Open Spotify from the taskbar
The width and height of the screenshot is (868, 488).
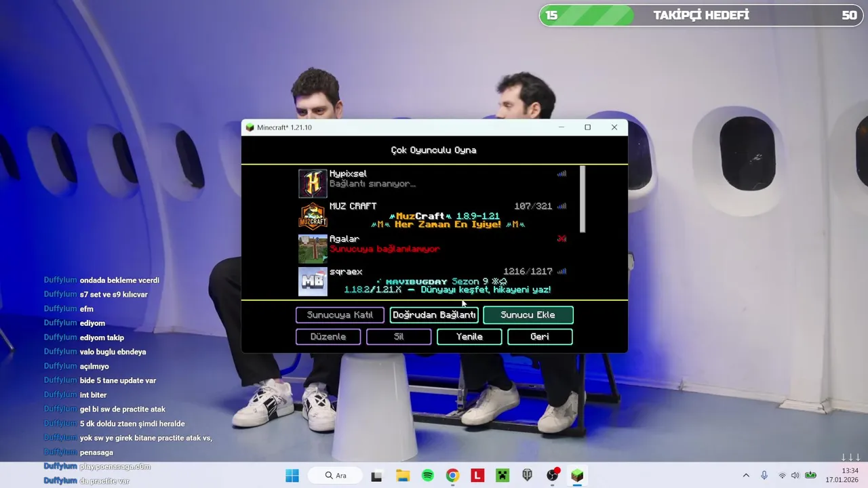coord(428,476)
